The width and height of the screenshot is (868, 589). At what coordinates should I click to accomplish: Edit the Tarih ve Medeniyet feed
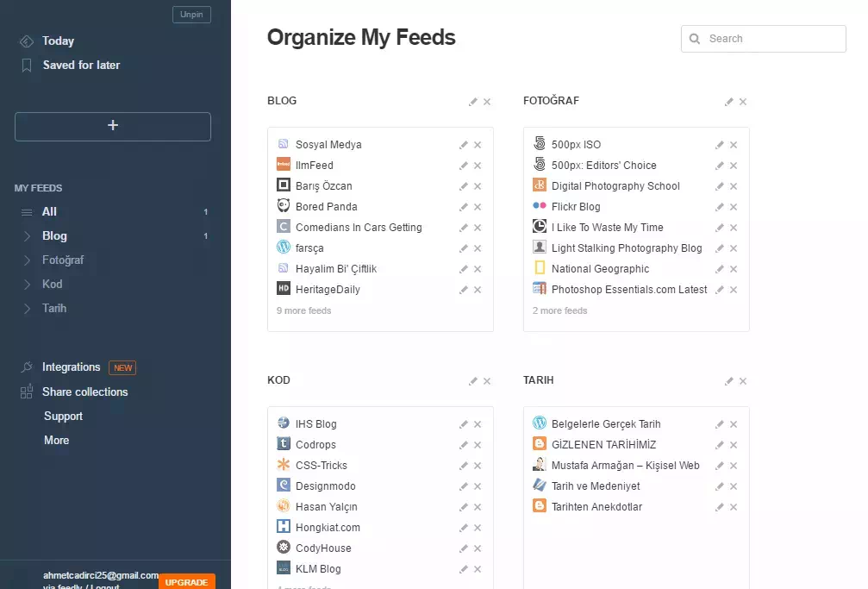click(720, 486)
